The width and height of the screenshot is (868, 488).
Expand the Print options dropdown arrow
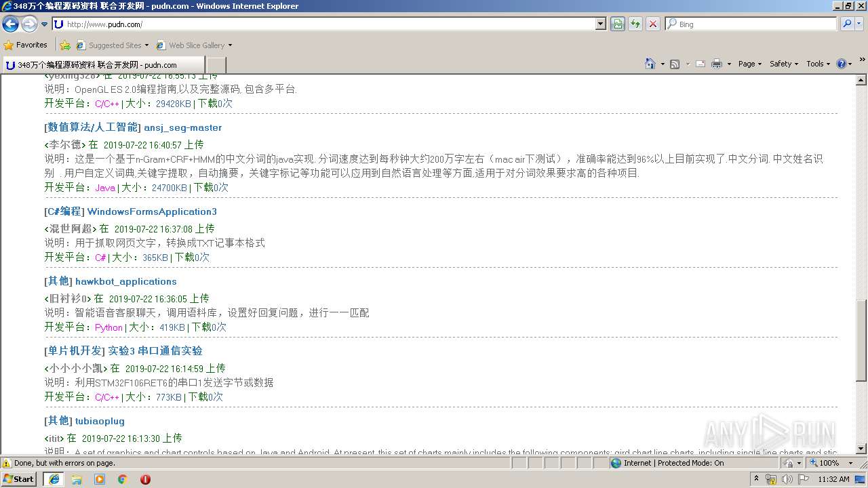coord(729,64)
